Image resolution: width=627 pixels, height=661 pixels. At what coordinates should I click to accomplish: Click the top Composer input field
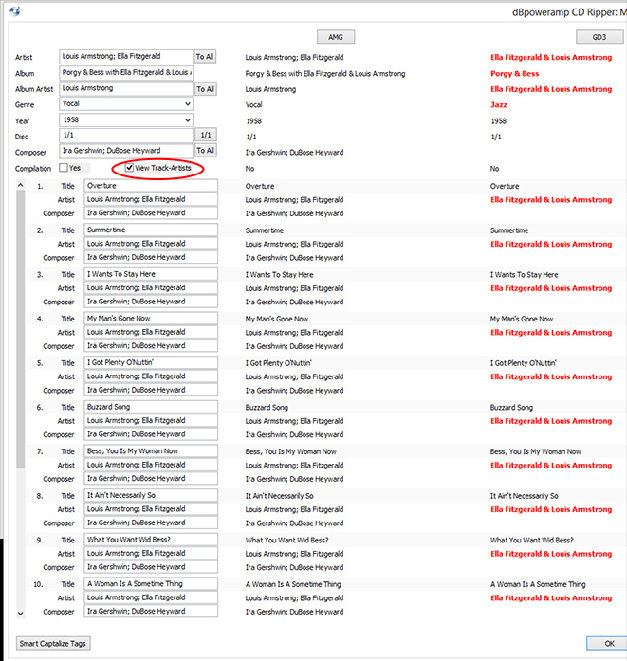126,151
